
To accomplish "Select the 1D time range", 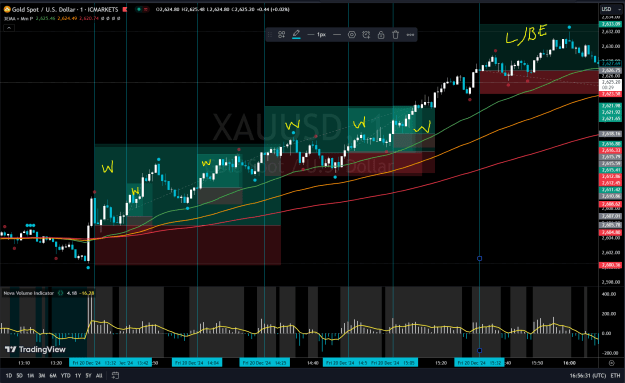I will click(8, 375).
